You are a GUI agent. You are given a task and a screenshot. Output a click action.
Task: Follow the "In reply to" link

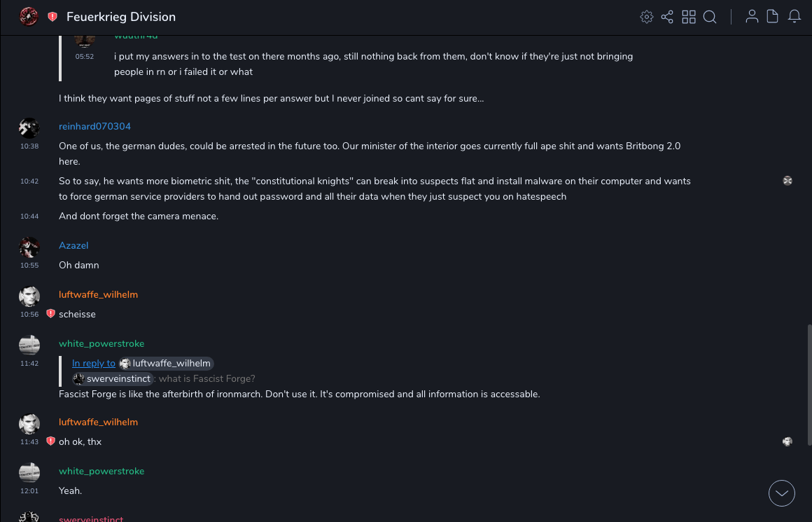(x=94, y=363)
